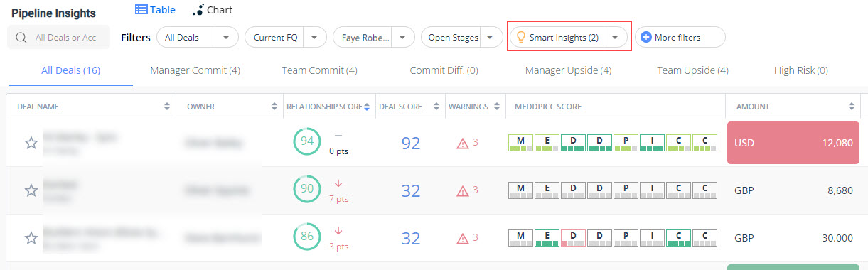Click deal score 32 in the GBP 8,680 row
This screenshot has width=868, height=270.
[x=411, y=190]
